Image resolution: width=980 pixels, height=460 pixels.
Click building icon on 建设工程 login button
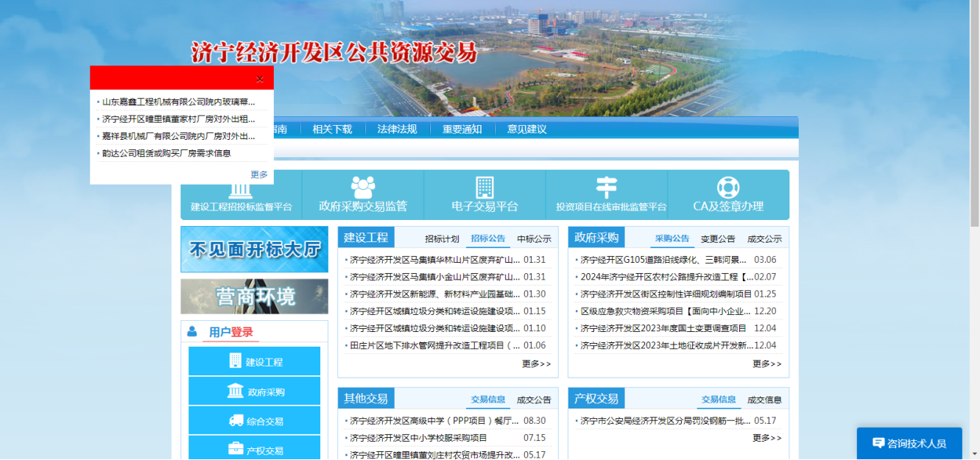[x=235, y=361]
